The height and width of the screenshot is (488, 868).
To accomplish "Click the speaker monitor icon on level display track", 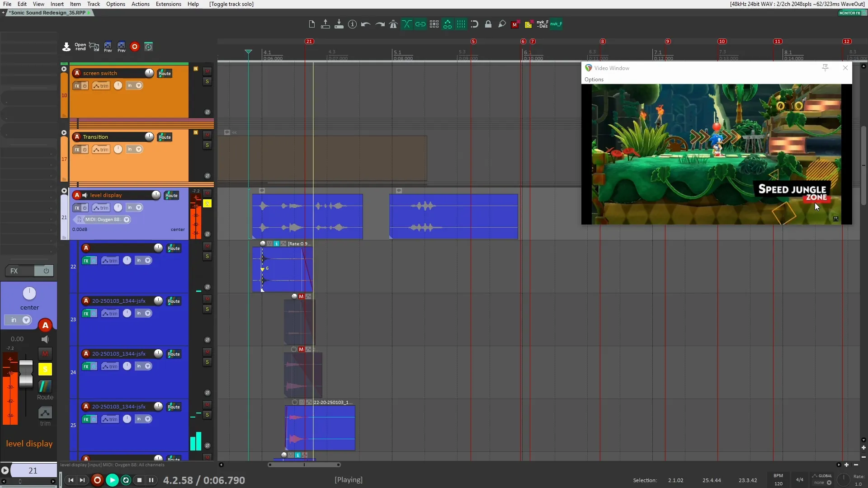I will [x=85, y=195].
